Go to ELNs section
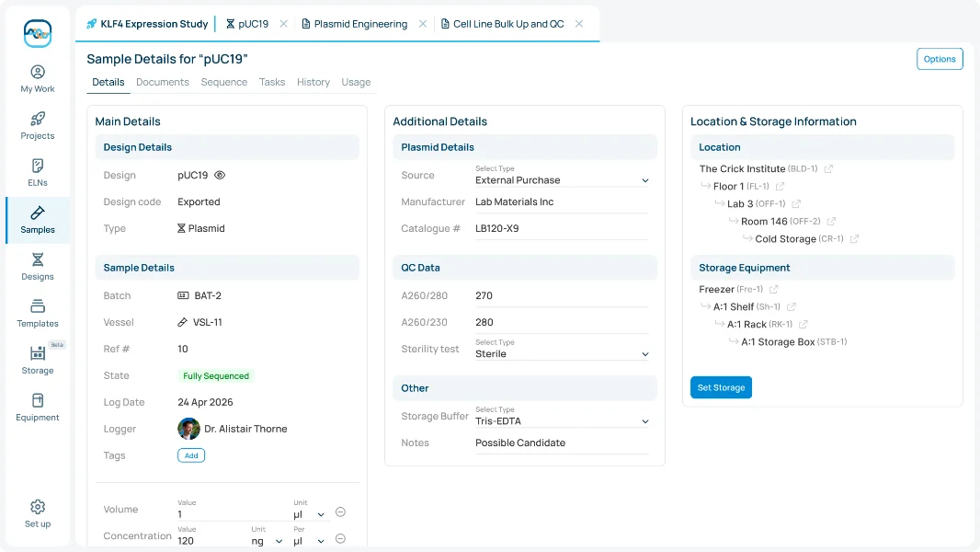 pyautogui.click(x=38, y=173)
